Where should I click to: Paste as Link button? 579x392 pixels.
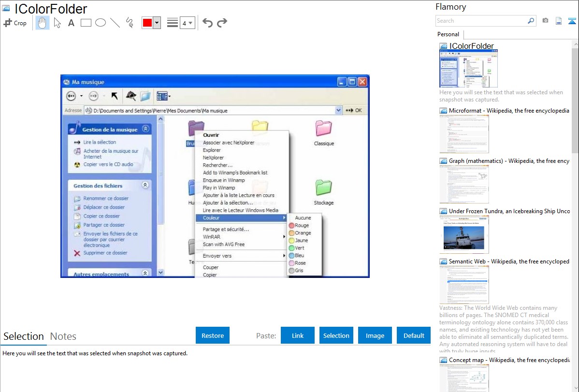coord(298,335)
